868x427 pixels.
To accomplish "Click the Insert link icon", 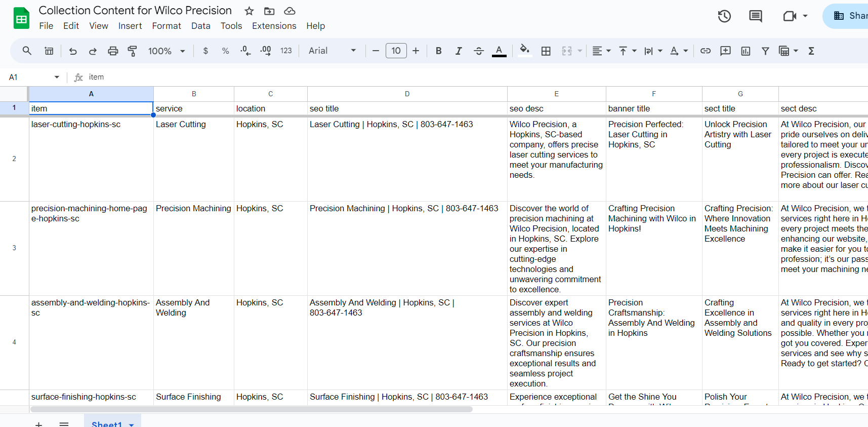I will tap(706, 51).
